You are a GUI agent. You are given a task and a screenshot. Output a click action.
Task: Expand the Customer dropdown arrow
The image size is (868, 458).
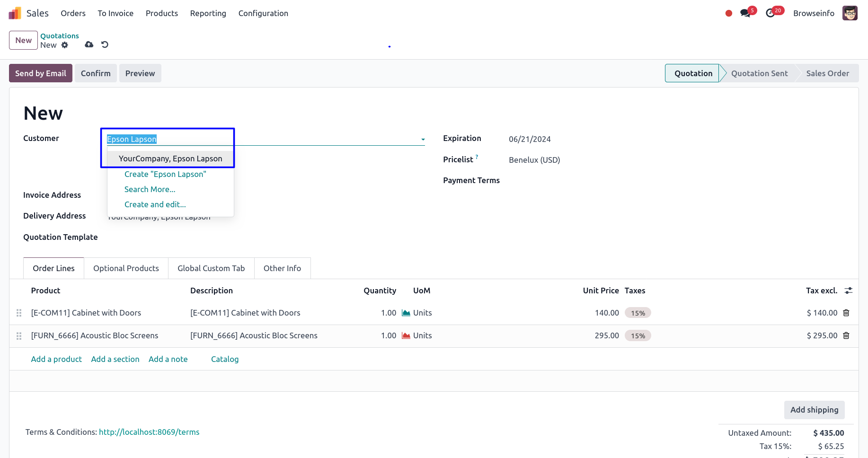pyautogui.click(x=423, y=140)
